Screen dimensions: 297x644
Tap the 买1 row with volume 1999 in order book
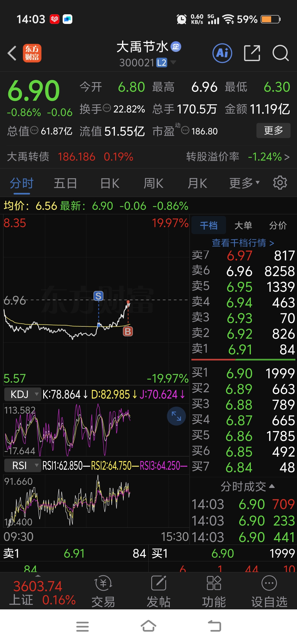[x=243, y=373]
